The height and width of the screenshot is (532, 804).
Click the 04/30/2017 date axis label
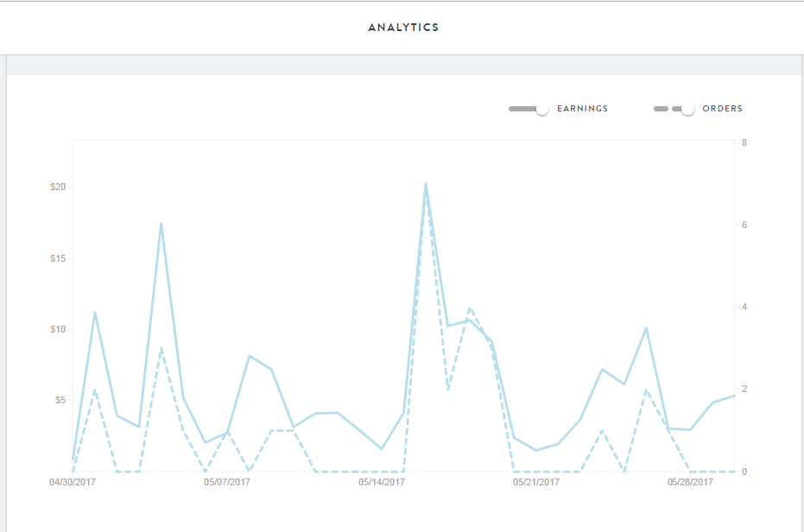point(73,482)
